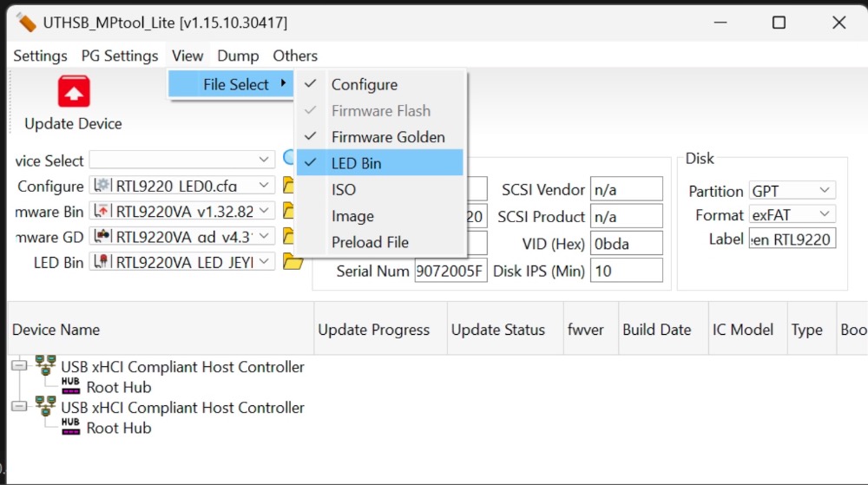868x485 pixels.
Task: Click folder icon beside Firmware GD row
Action: point(288,236)
